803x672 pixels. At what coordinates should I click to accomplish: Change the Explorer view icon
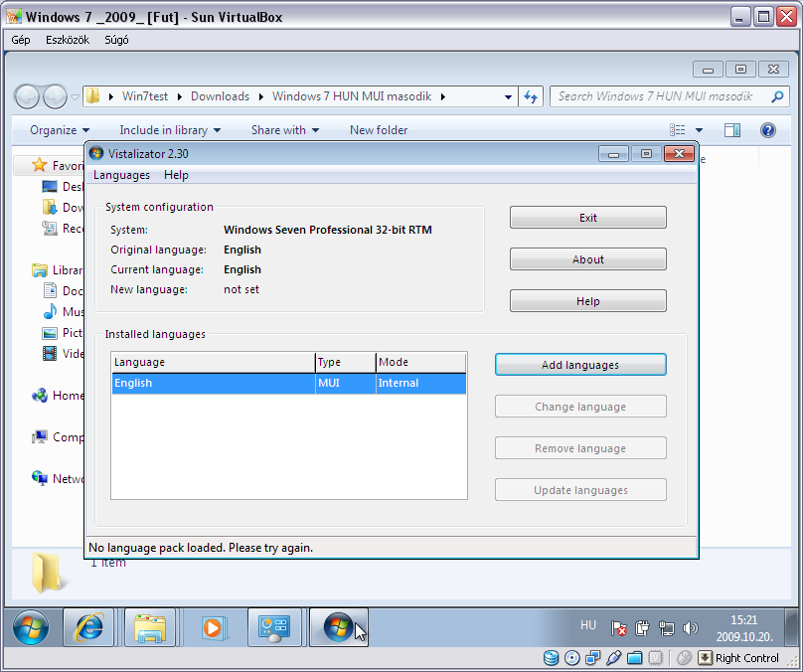coord(677,130)
